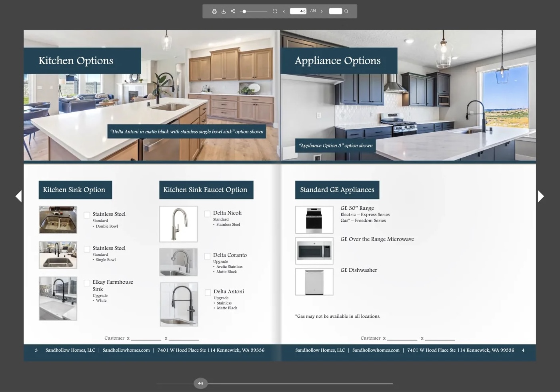560x392 pixels.
Task: Flip to previous spread with large left arrow
Action: (18, 196)
